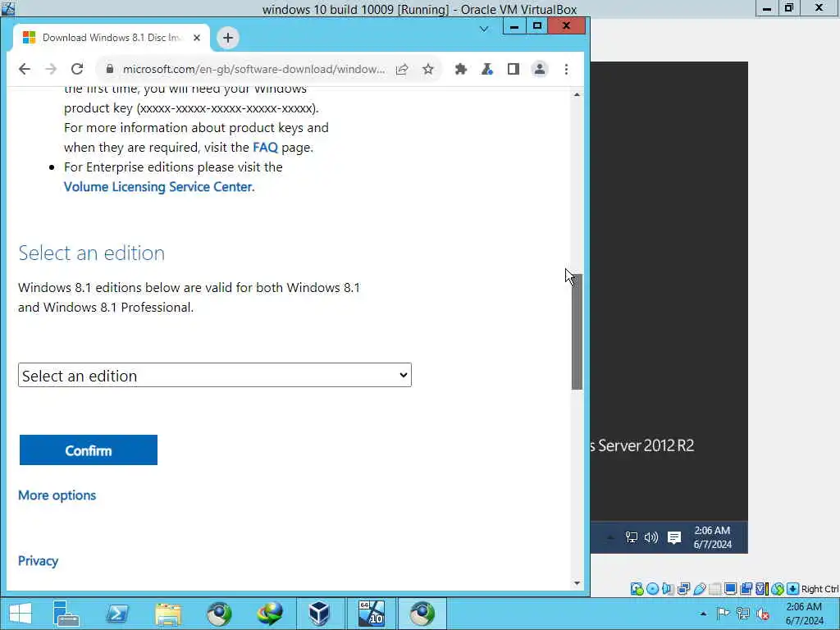This screenshot has width=840, height=630.
Task: Click the Confirm button
Action: point(89,450)
